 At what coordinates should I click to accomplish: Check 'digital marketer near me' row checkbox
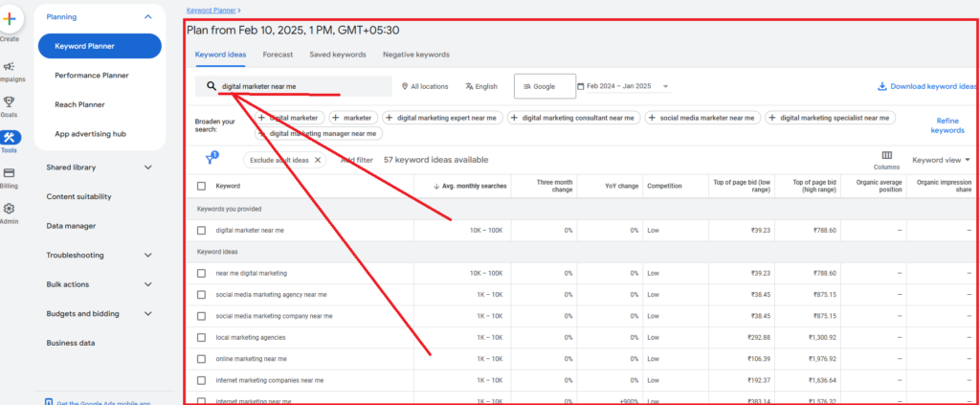pyautogui.click(x=201, y=230)
